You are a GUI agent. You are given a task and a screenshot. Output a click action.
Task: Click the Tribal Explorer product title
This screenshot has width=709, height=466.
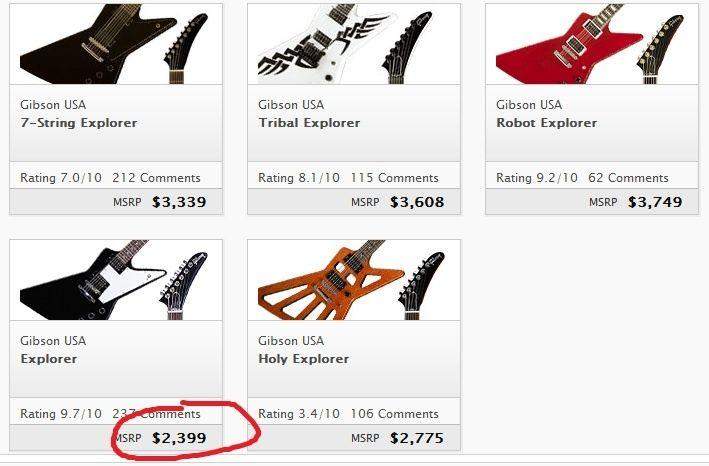[309, 123]
